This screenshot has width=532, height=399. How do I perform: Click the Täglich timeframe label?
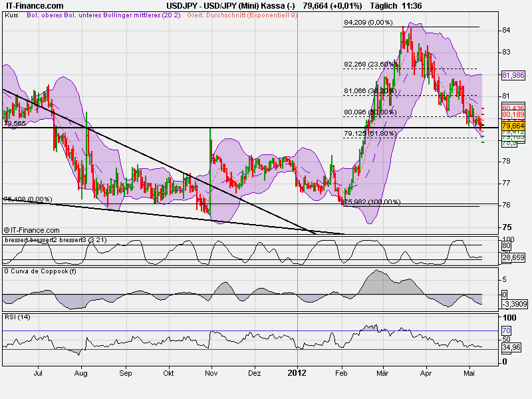tap(384, 6)
